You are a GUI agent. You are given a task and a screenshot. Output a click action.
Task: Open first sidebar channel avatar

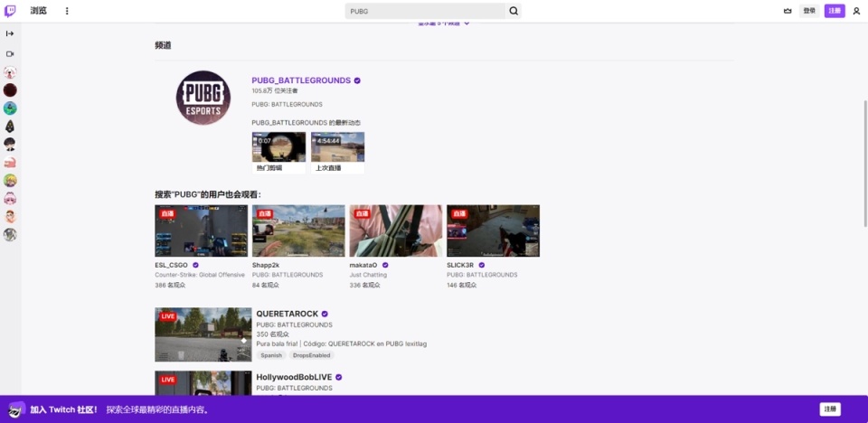(x=10, y=72)
